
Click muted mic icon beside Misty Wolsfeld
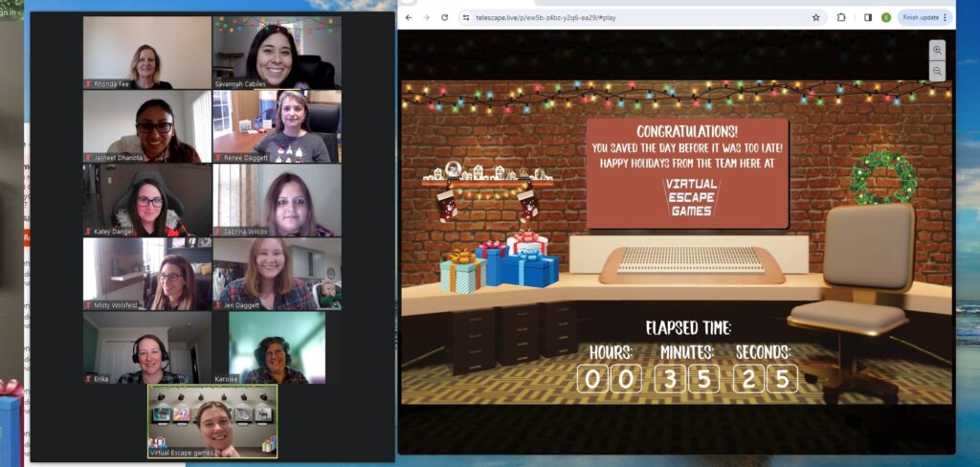click(x=88, y=305)
